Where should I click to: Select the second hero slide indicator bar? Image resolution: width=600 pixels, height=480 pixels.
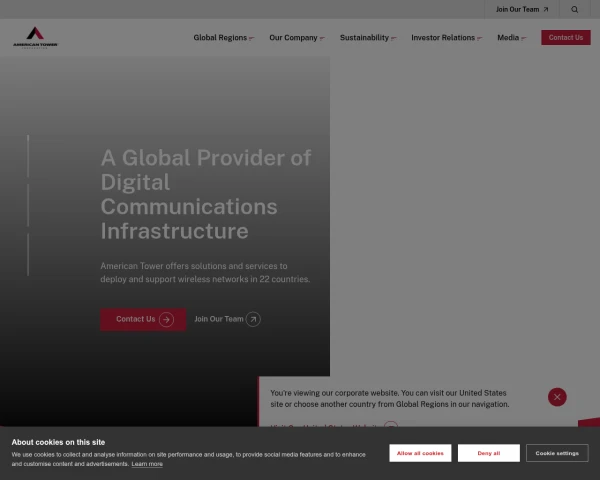click(x=28, y=205)
